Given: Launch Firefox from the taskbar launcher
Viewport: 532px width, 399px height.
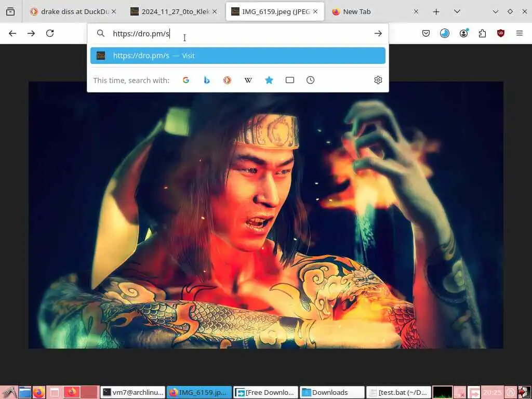Looking at the screenshot, I should (x=38, y=393).
